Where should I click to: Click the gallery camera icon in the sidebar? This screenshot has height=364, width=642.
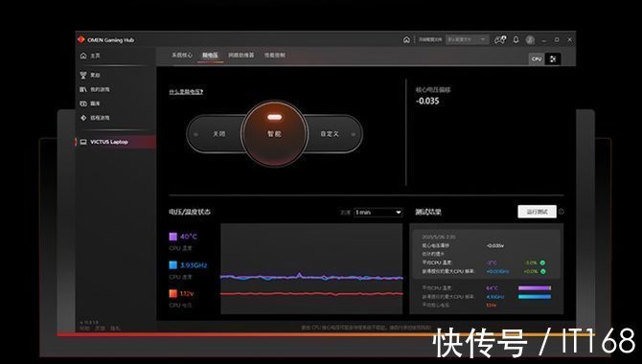tap(83, 103)
